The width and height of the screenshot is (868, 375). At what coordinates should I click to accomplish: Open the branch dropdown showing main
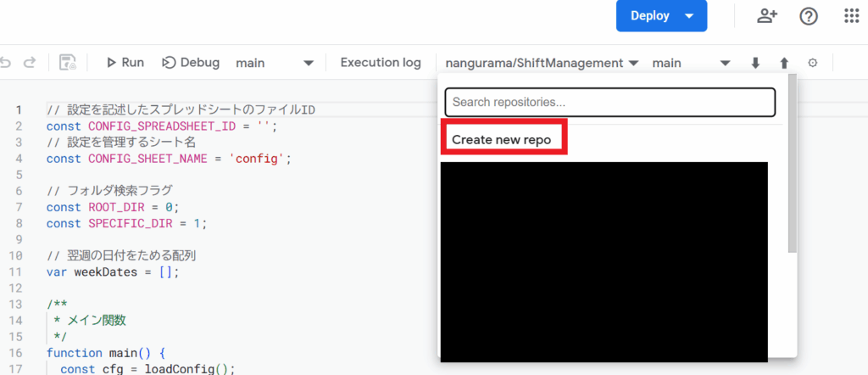point(692,63)
